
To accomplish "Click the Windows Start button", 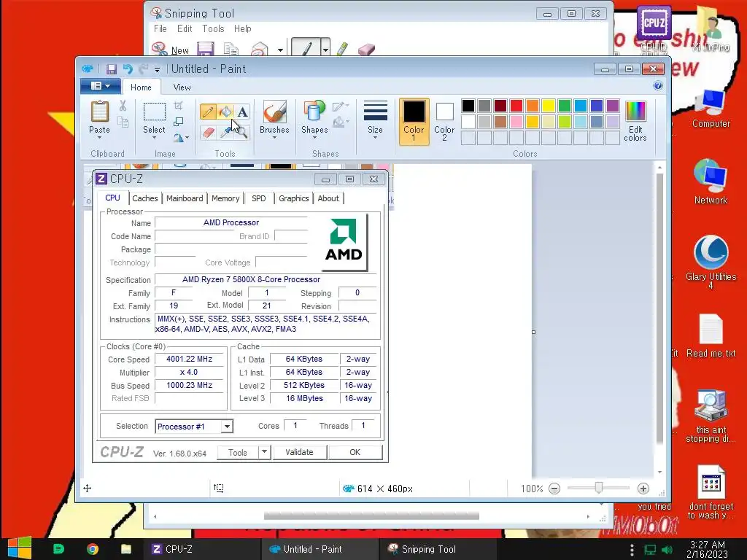I will [20, 548].
